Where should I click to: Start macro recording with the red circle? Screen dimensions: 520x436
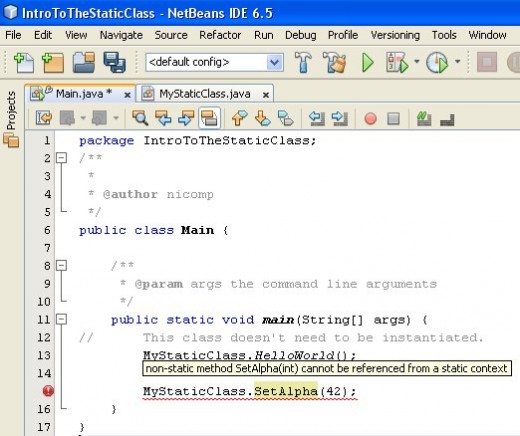tap(371, 118)
